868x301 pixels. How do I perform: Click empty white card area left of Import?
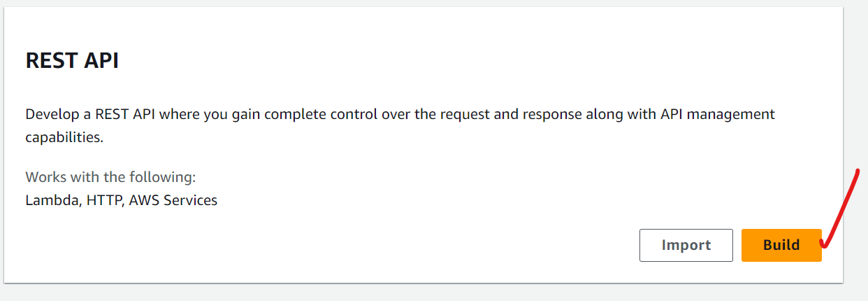pos(349,245)
